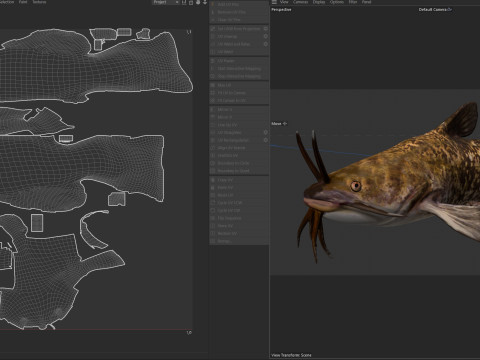This screenshot has width=480, height=360.
Task: Open the Paint menu
Action: (x=23, y=2)
